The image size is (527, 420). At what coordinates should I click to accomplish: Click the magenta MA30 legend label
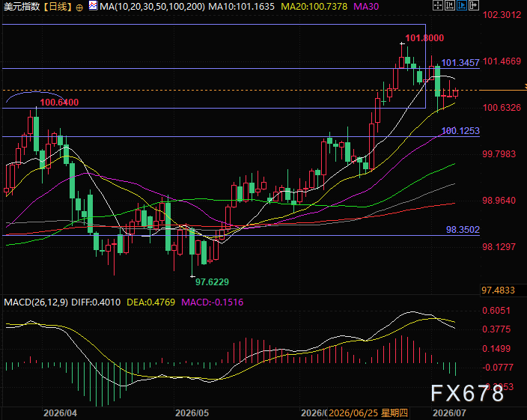click(366, 7)
